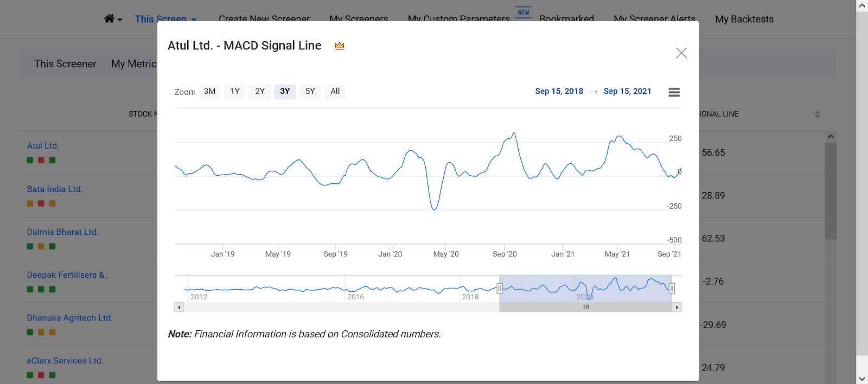868x384 pixels.
Task: Open the end date Sep 15, 2021 picker
Action: pos(627,92)
